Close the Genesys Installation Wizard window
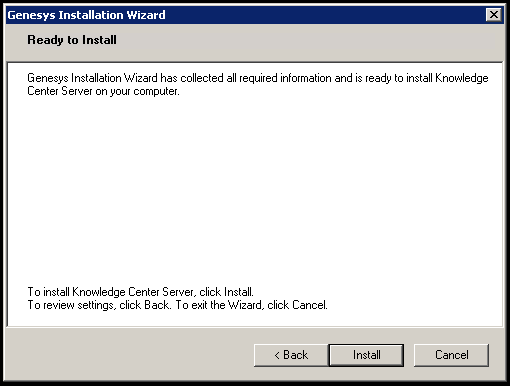 coord(494,15)
